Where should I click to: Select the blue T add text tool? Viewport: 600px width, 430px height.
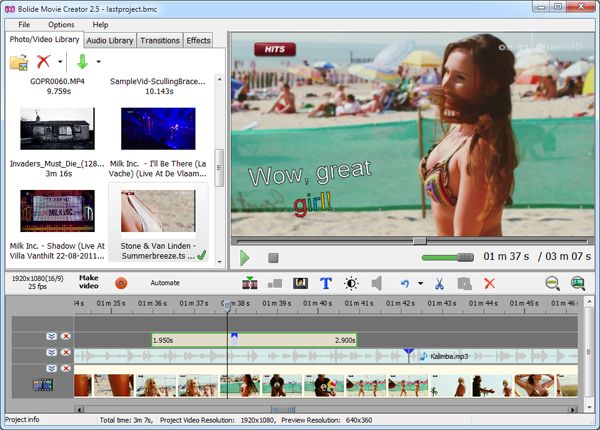point(326,283)
